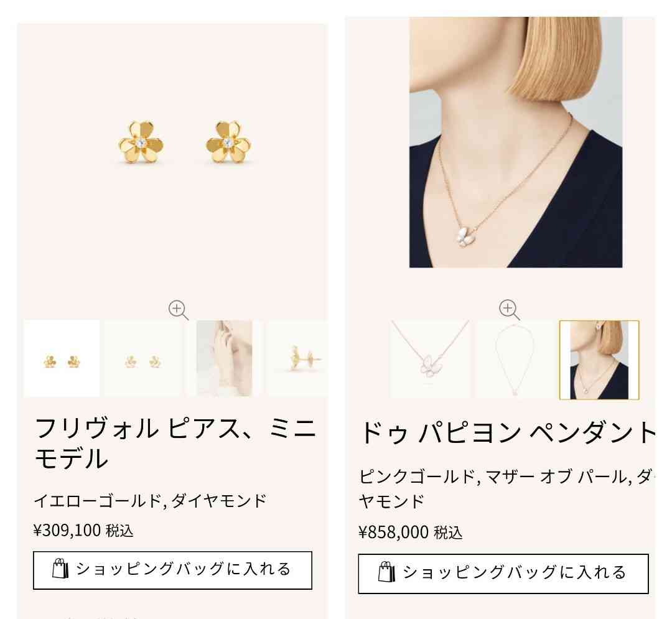Select the side view earring post thumbnail
672x619 pixels.
point(297,358)
